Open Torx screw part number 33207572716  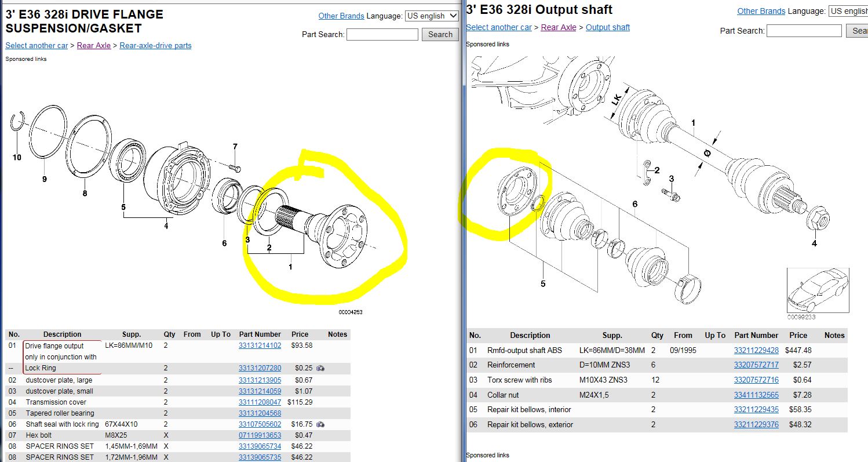756,380
